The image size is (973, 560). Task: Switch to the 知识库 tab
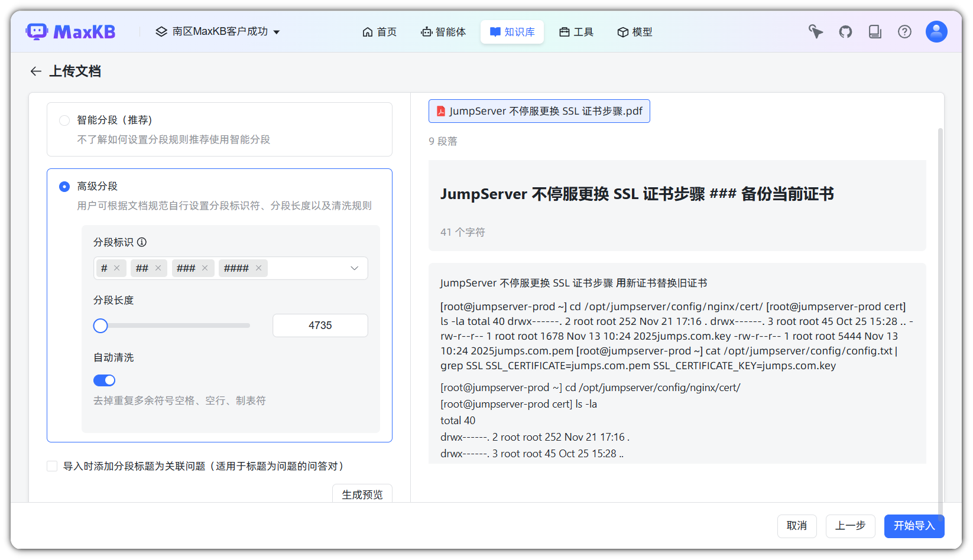click(x=512, y=32)
